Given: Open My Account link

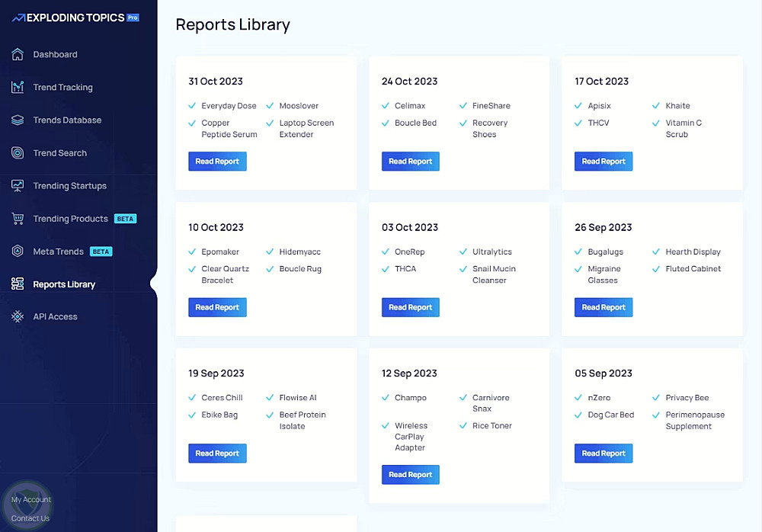Looking at the screenshot, I should (x=31, y=499).
